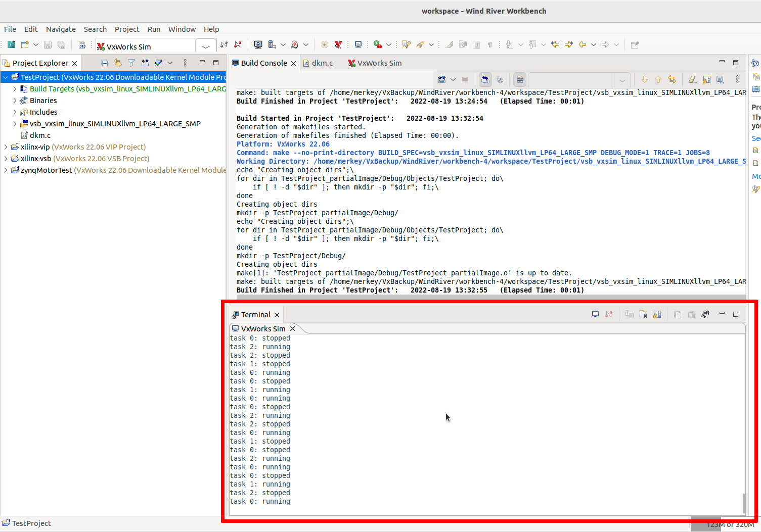Toggle Show Whitespace Characters pilcrow icon
The height and width of the screenshot is (532, 761).
point(489,44)
